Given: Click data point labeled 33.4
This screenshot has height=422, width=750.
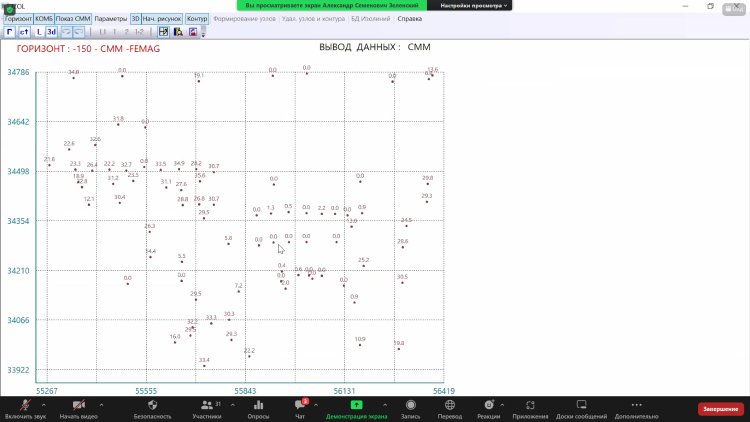Looking at the screenshot, I should pyautogui.click(x=204, y=366).
